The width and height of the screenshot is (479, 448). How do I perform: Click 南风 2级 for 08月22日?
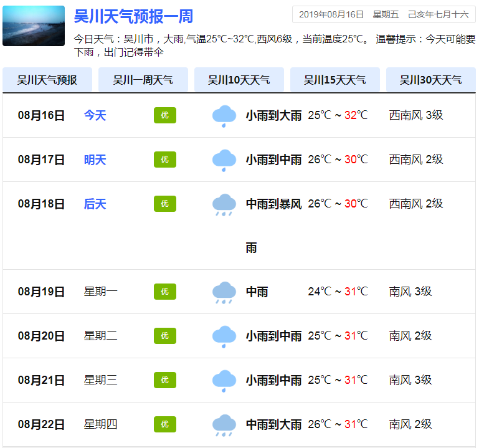(x=410, y=424)
